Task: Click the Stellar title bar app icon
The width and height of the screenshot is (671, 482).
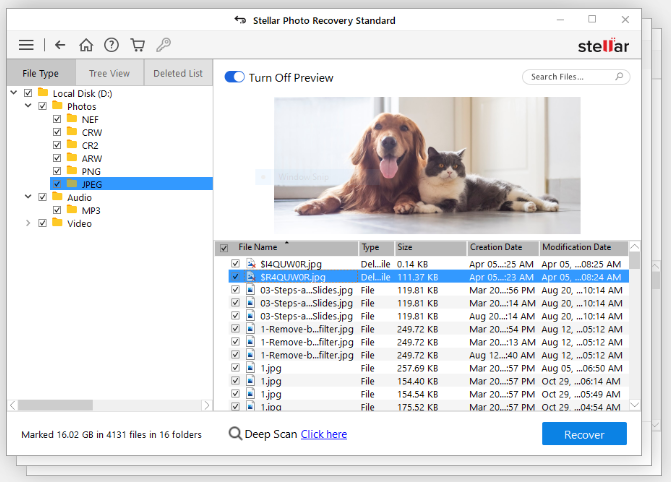Action: tap(240, 20)
